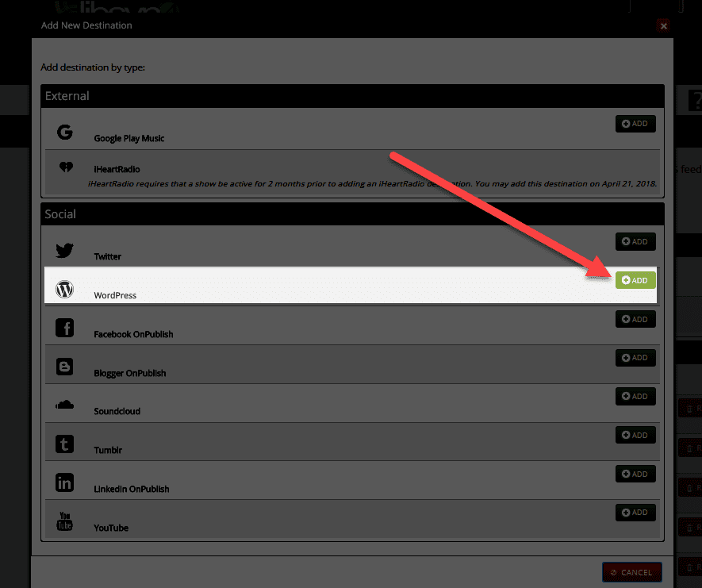This screenshot has width=702, height=588.
Task: Add YouTube destination
Action: pyautogui.click(x=635, y=513)
